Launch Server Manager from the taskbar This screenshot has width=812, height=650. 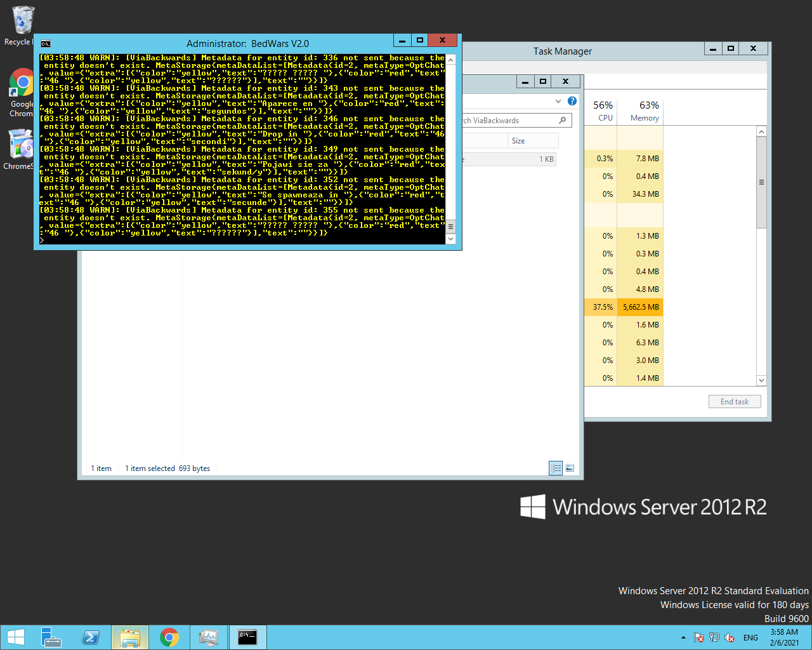click(x=51, y=637)
